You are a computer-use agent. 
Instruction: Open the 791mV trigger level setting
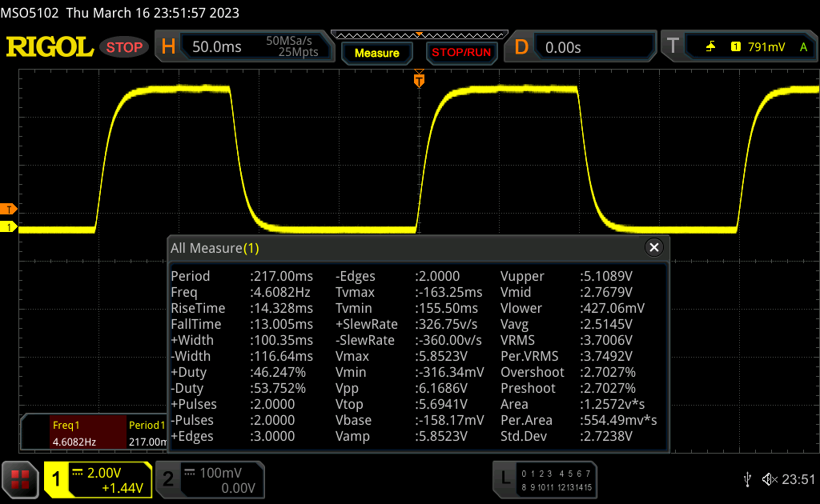pyautogui.click(x=766, y=47)
